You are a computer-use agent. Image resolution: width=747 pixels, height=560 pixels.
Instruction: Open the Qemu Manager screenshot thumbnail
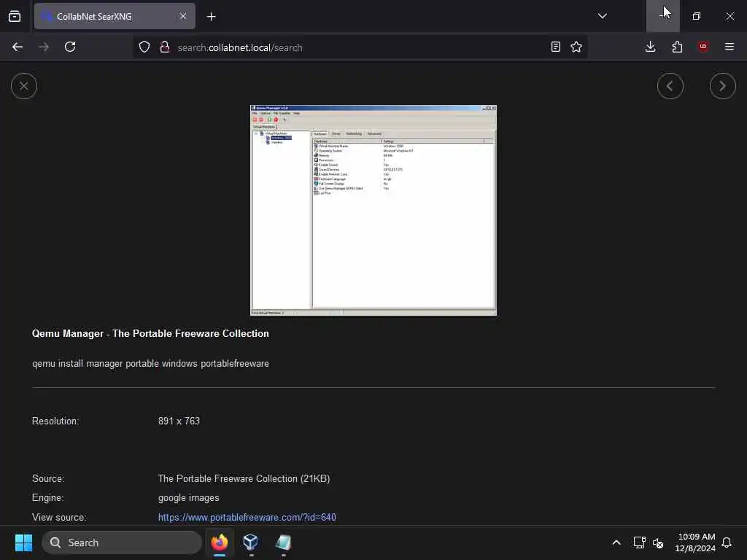pos(373,210)
